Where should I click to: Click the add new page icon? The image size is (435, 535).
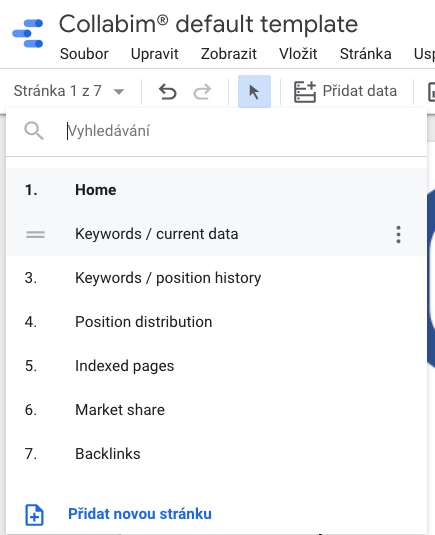pos(34,515)
